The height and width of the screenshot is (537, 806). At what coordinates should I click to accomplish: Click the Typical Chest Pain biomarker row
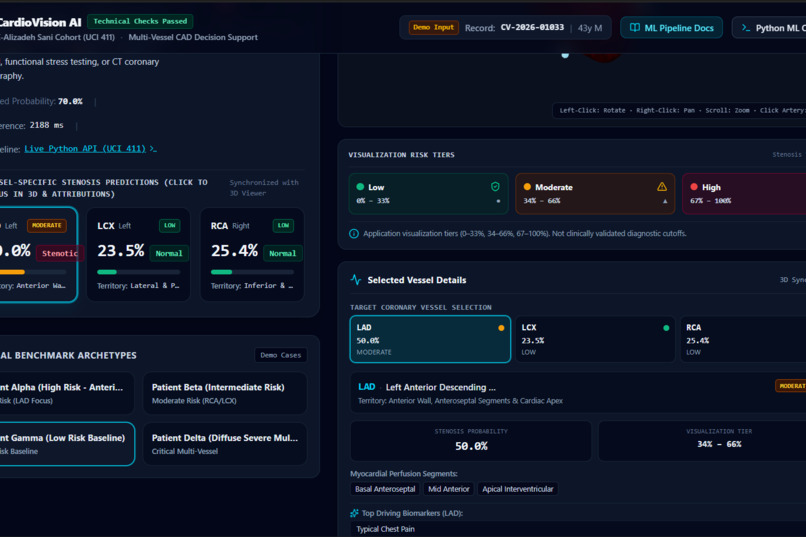(x=578, y=529)
